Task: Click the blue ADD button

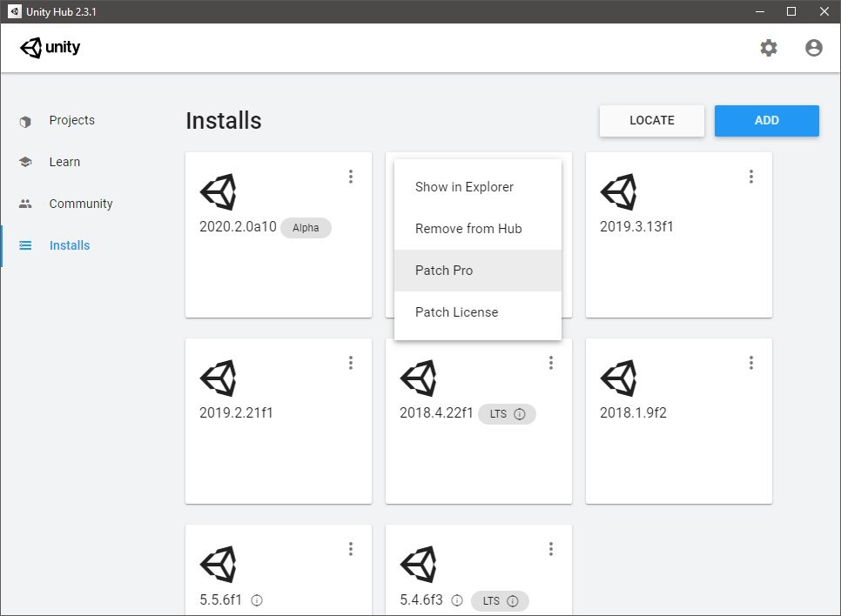Action: [766, 121]
